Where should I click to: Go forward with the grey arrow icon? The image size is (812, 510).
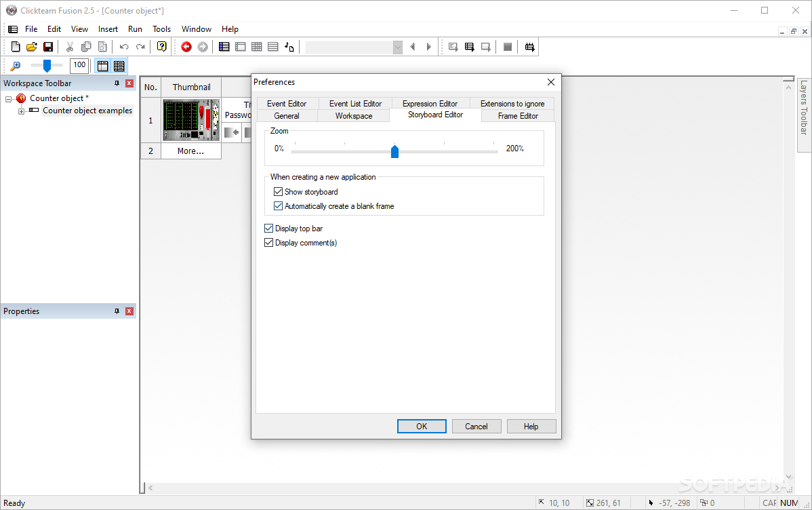click(x=203, y=47)
